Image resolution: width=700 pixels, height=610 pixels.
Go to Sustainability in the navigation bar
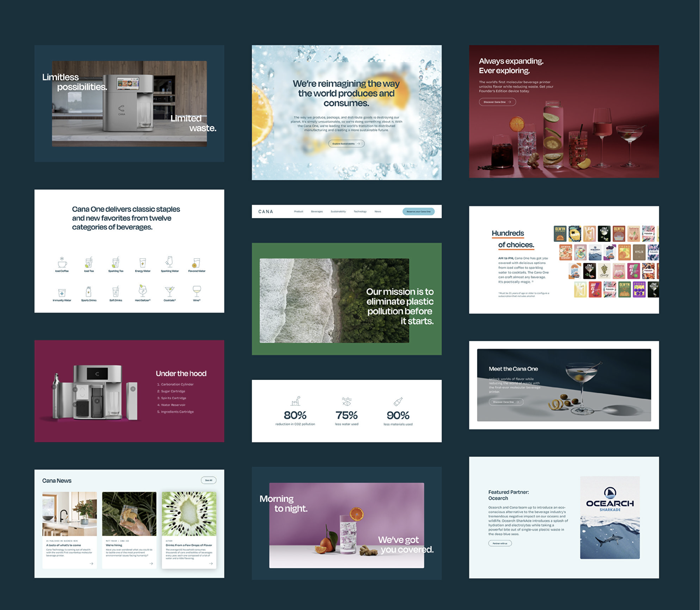pos(338,211)
